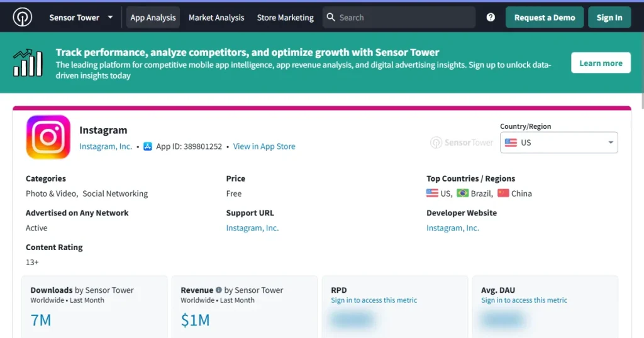Viewport: 644px width, 338px height.
Task: Click the 7M downloads value
Action: tap(41, 320)
